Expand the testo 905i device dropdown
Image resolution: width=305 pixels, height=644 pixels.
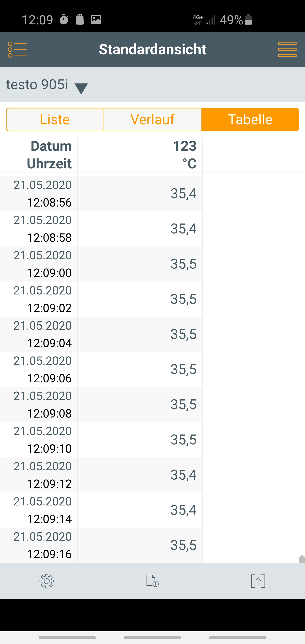81,88
